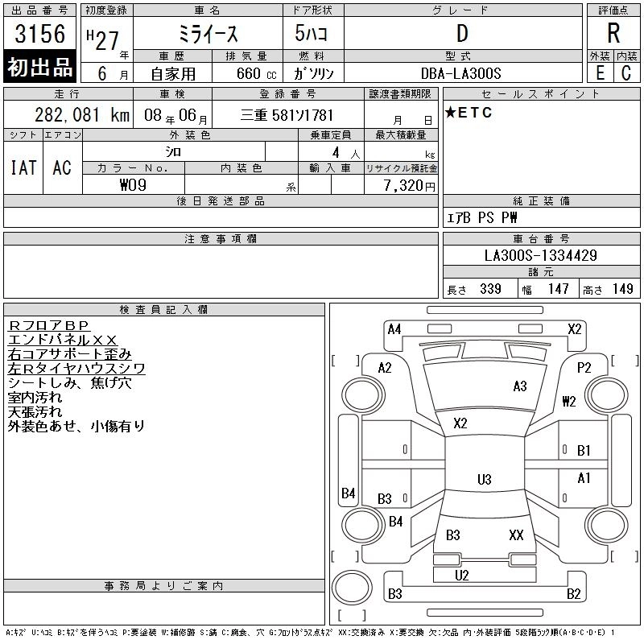Click the XX mark on rear panel
The image size is (644, 644).
[516, 535]
